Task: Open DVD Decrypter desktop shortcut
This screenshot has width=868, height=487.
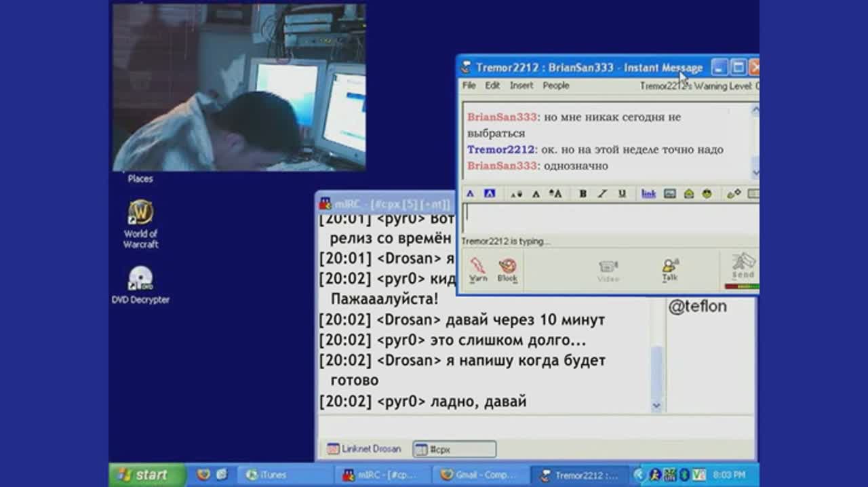Action: click(140, 285)
